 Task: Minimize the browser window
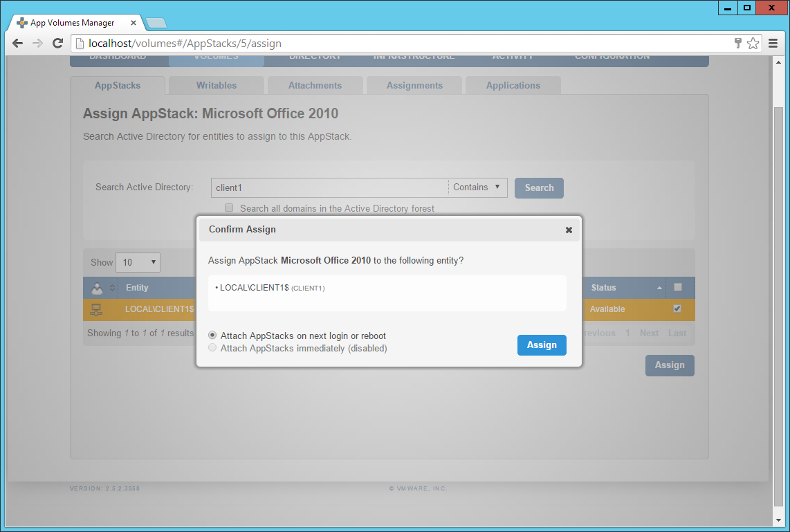[x=728, y=8]
